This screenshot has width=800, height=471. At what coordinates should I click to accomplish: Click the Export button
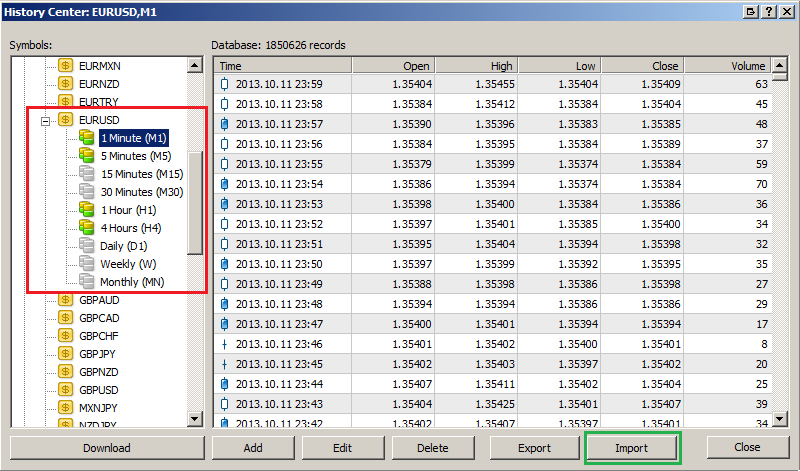(x=534, y=448)
